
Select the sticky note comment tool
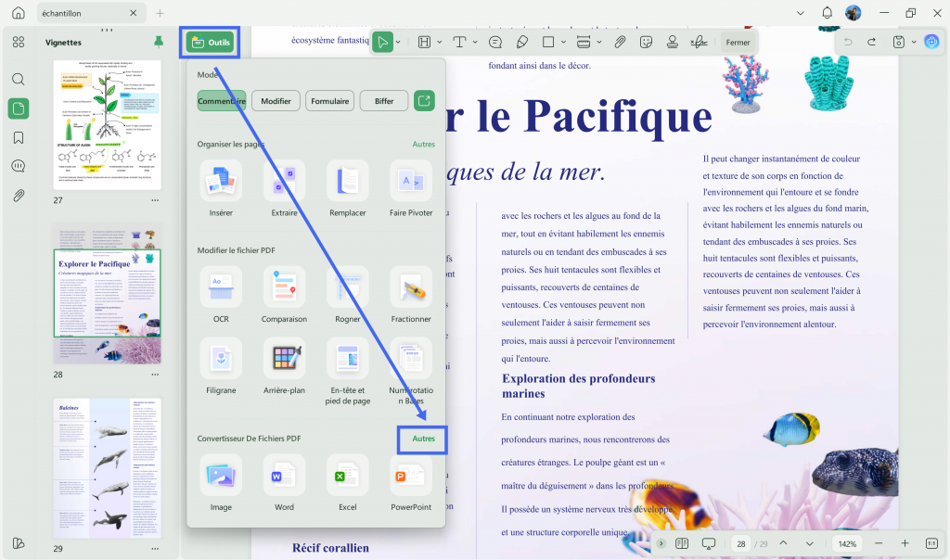pyautogui.click(x=495, y=43)
